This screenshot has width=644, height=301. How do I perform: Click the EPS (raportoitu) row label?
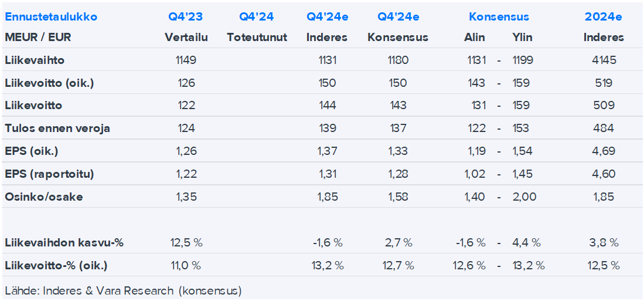[x=49, y=174]
